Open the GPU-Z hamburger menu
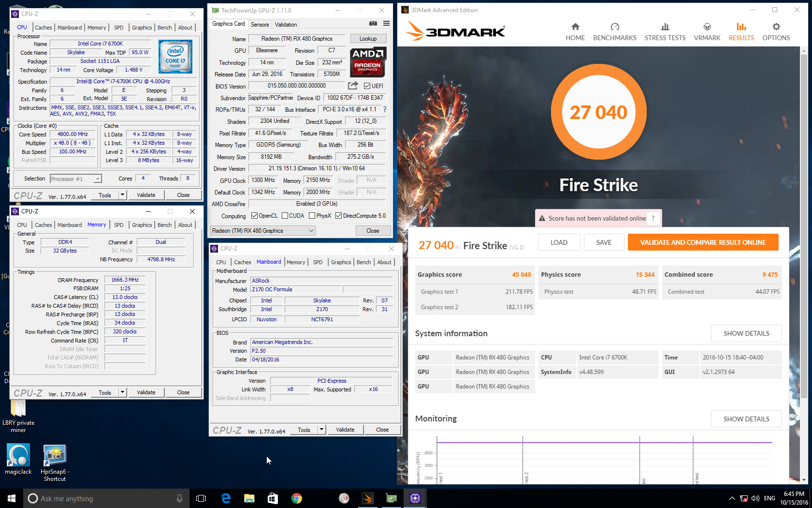812x508 pixels. [x=387, y=24]
